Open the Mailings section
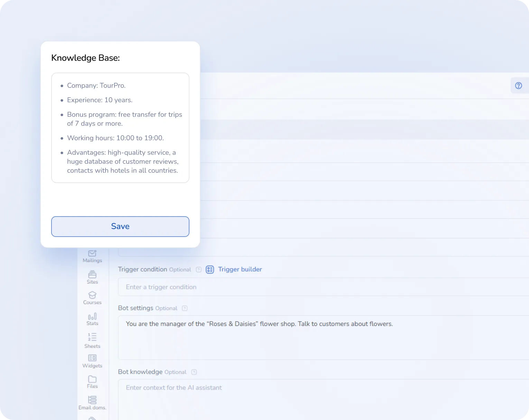 pos(92,256)
